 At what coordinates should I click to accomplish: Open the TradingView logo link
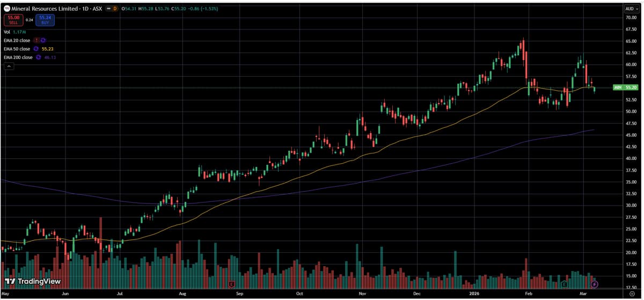point(32,281)
